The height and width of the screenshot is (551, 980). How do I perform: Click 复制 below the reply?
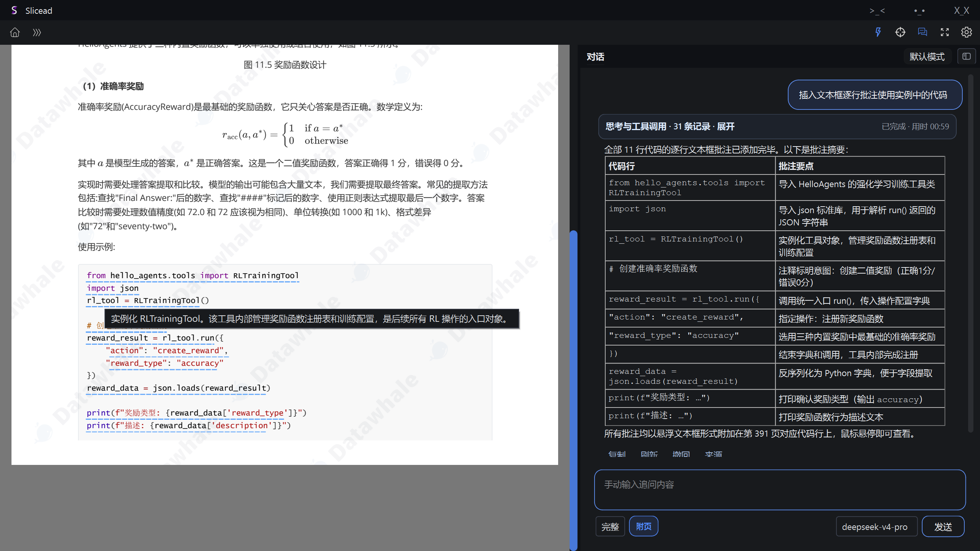pyautogui.click(x=617, y=454)
